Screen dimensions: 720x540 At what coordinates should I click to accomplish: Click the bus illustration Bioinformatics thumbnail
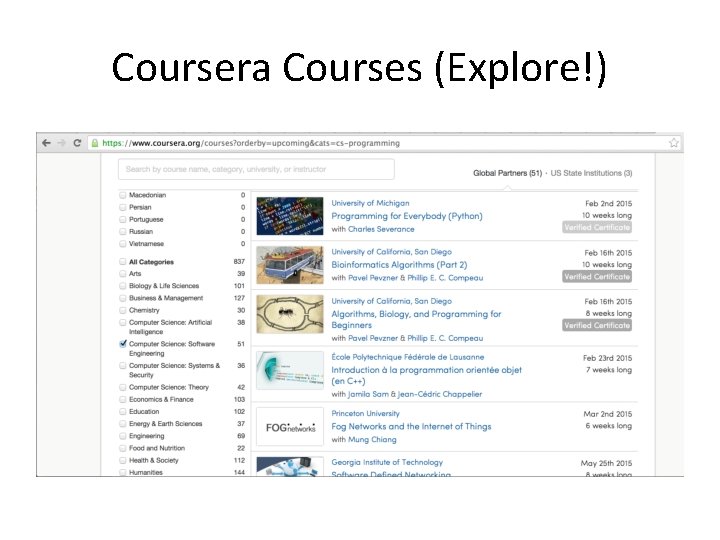click(x=290, y=265)
